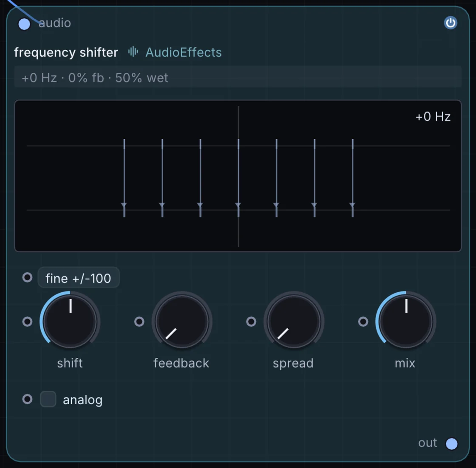
Task: Adjust the shift knob
Action: (70, 321)
